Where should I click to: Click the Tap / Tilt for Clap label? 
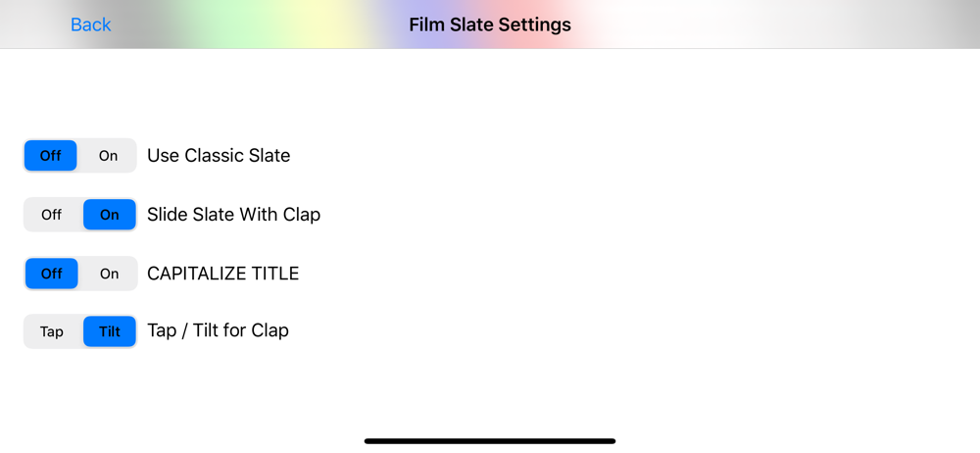coord(218,331)
